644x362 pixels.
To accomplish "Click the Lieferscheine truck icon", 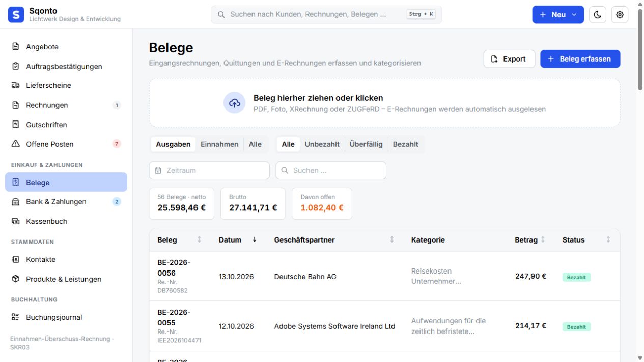I will coord(16,85).
